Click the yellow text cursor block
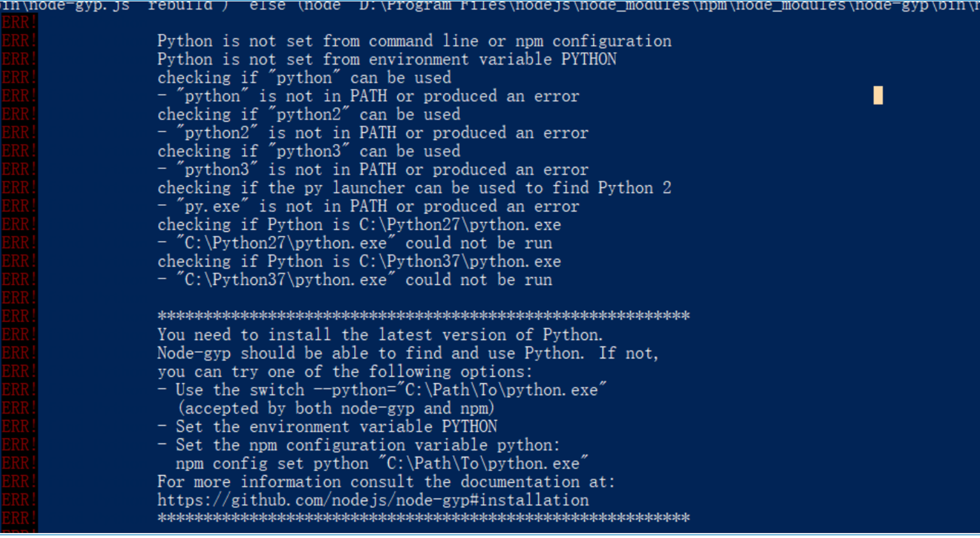The image size is (980, 538). coord(878,96)
